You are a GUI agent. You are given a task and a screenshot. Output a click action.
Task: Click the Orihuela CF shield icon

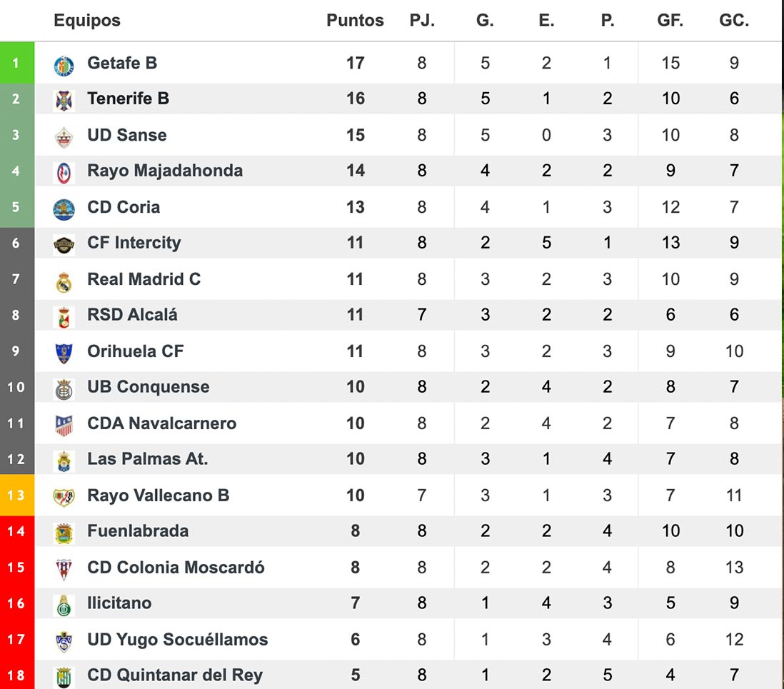click(64, 353)
